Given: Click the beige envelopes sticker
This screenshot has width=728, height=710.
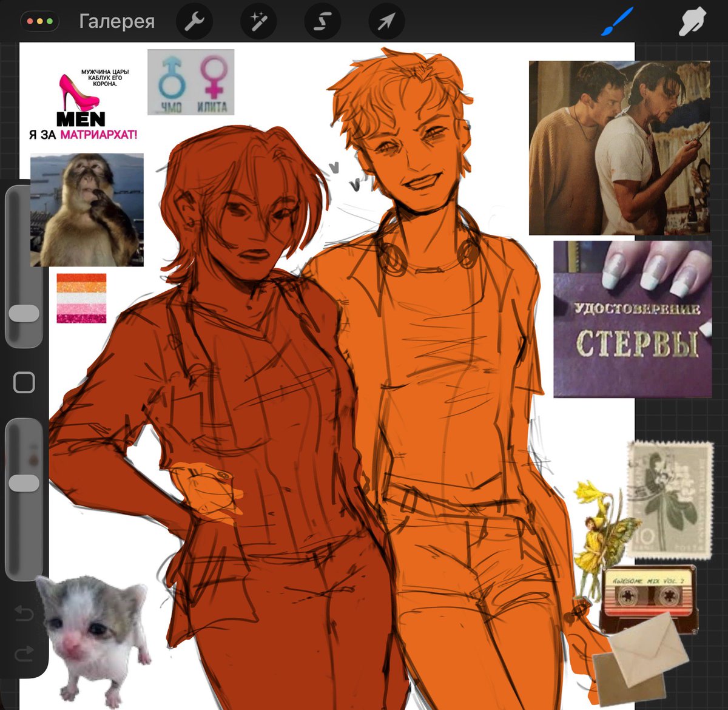Looking at the screenshot, I should tap(641, 660).
